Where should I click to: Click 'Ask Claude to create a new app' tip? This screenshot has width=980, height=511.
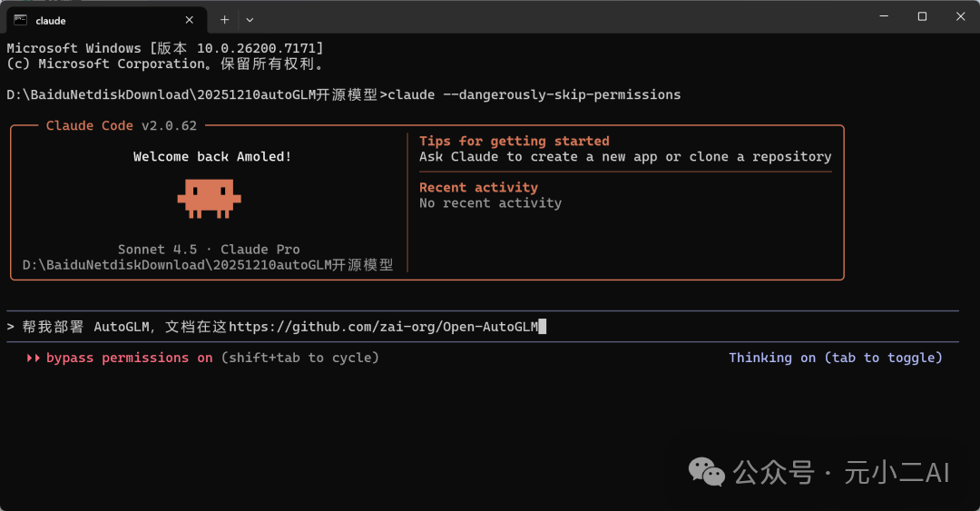click(625, 156)
